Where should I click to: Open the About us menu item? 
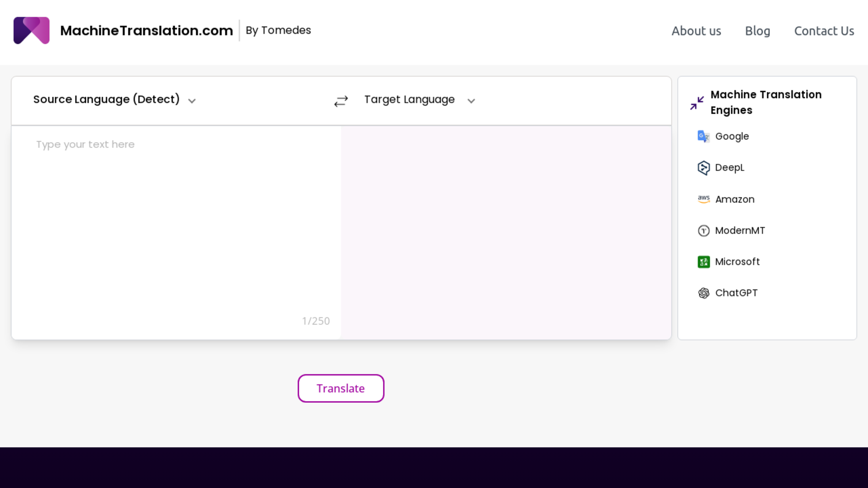click(x=696, y=30)
